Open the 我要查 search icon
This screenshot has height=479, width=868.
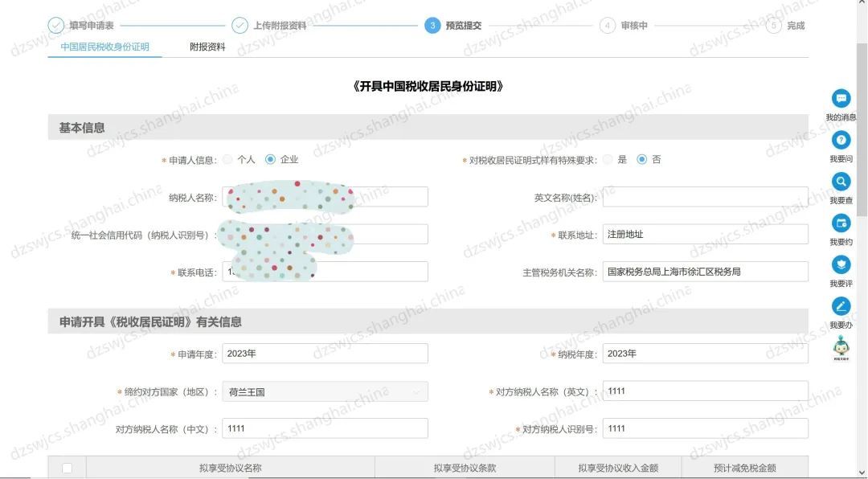coord(841,182)
